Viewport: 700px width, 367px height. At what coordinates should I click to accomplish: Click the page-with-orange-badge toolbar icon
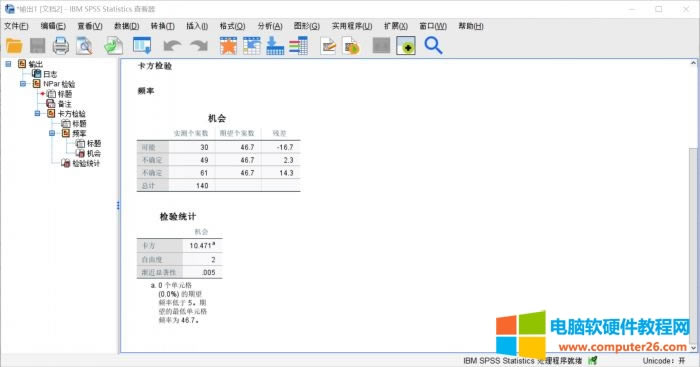pyautogui.click(x=351, y=46)
